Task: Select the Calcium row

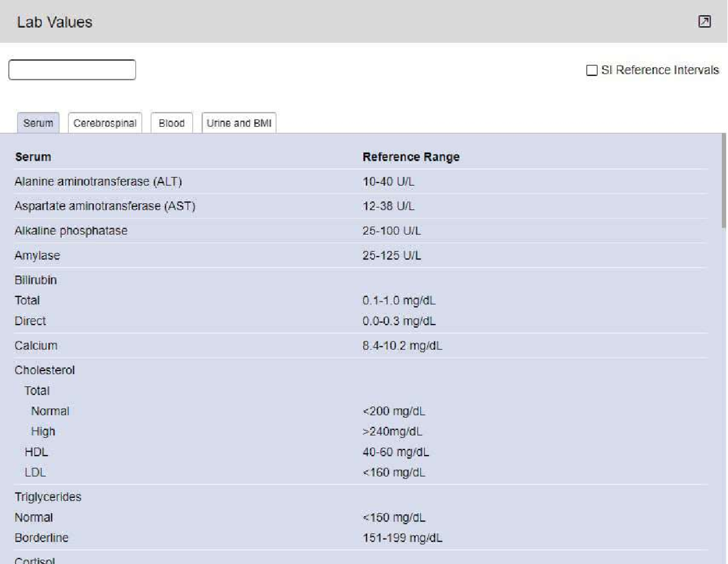Action: [x=360, y=345]
